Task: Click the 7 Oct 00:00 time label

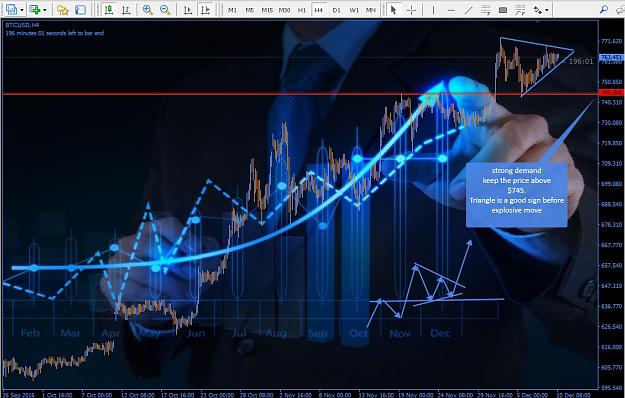Action: click(97, 395)
